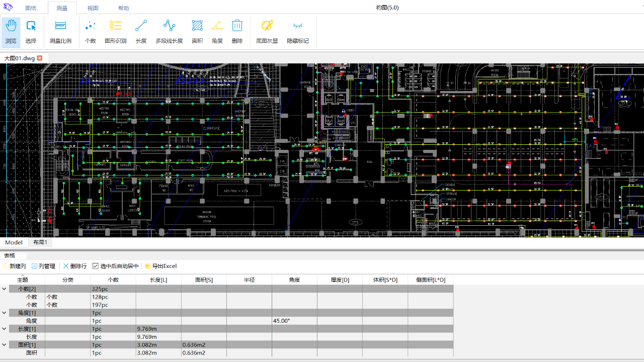644x362 pixels.
Task: Use the 面积 area measurement tool
Action: coord(197,31)
